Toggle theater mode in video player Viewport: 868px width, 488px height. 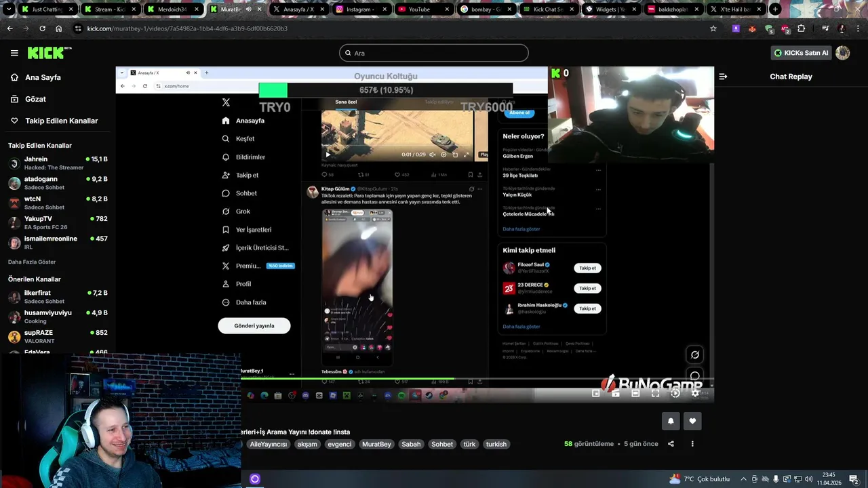[635, 393]
